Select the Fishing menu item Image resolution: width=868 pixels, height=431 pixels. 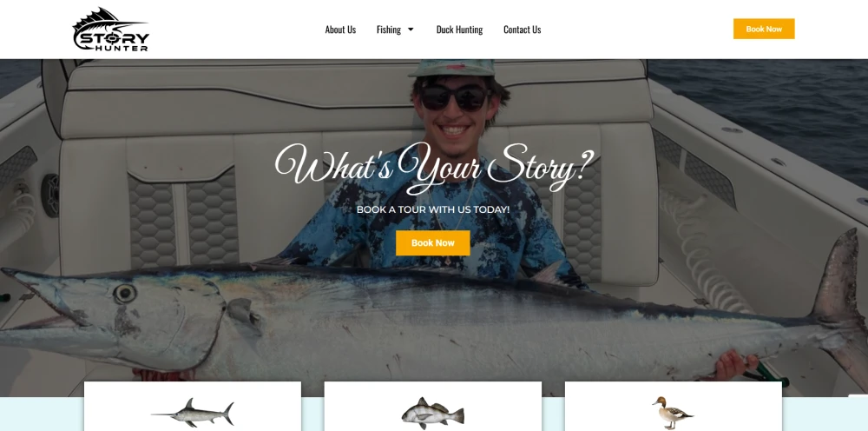(389, 30)
